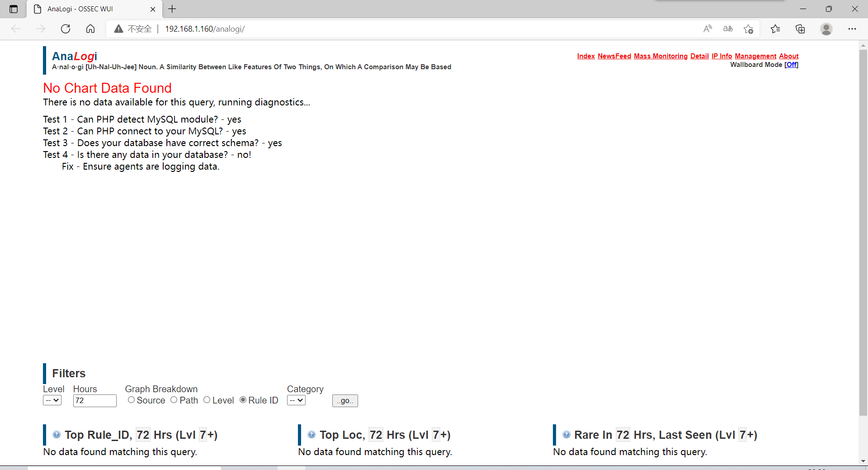This screenshot has width=868, height=470.
Task: Click the address bar URL 192.168.1.160/analogi/
Action: click(205, 29)
